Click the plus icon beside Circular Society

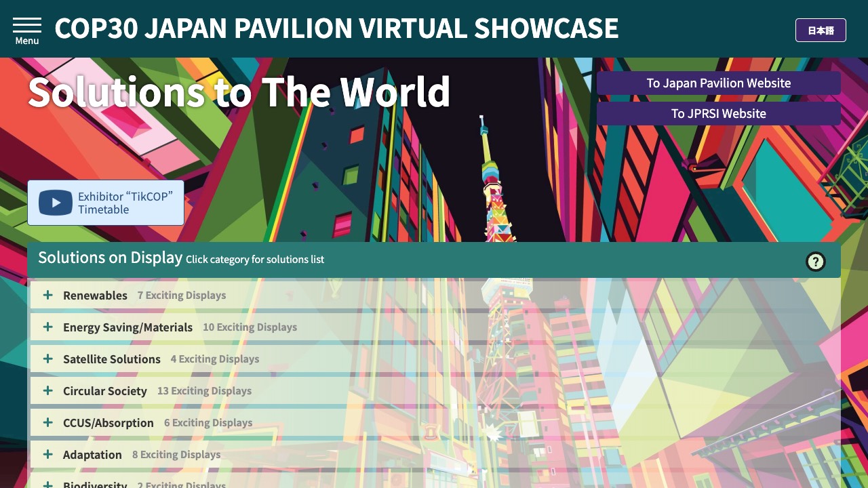48,390
